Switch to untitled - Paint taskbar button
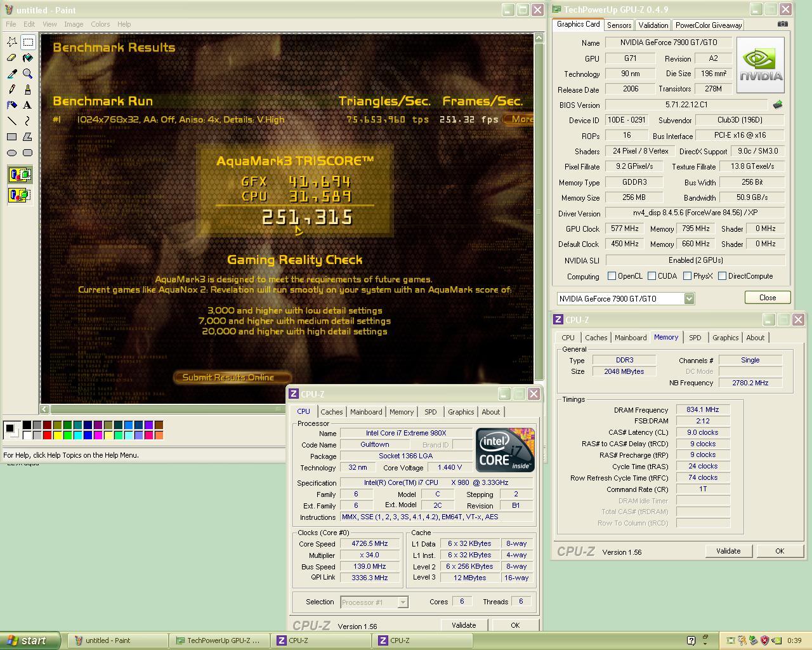This screenshot has height=650, width=812. [117, 640]
